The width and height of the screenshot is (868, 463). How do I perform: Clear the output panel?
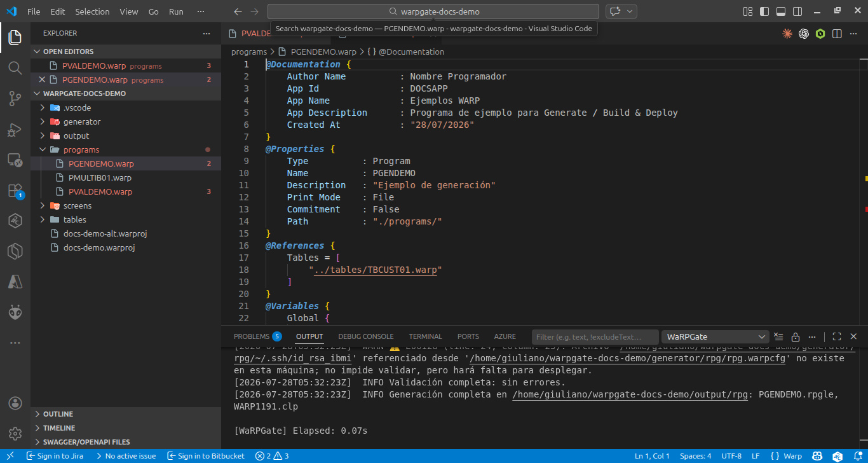[x=779, y=336]
